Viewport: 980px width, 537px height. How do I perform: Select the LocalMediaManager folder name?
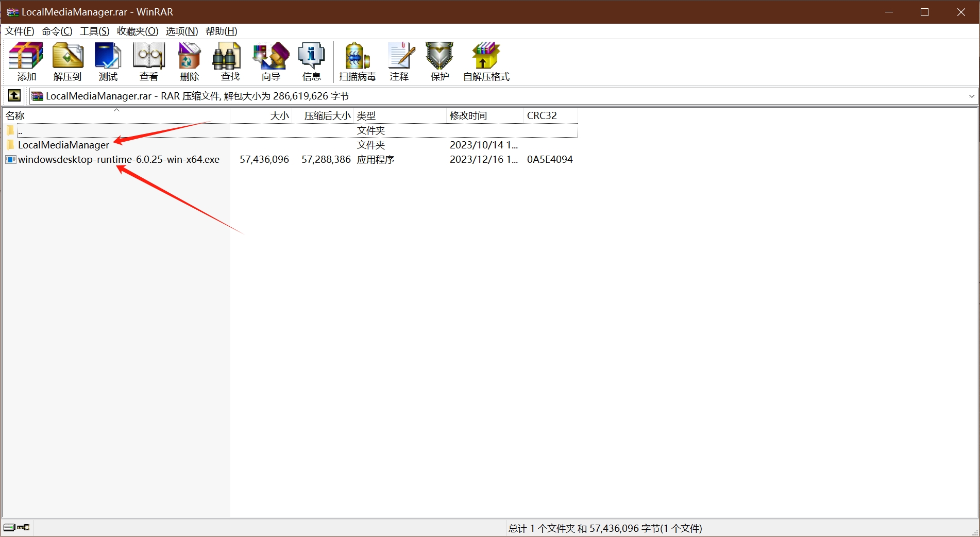pos(63,145)
